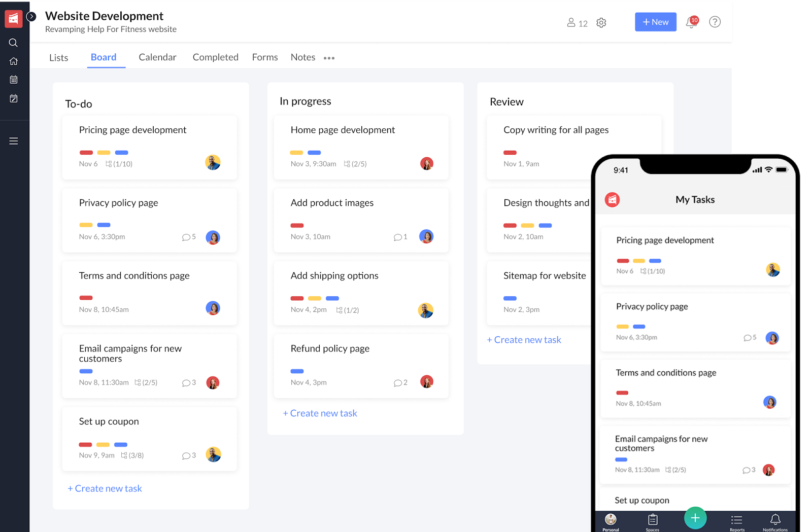Open the help question mark icon
Viewport: 812px width, 532px height.
coord(715,22)
